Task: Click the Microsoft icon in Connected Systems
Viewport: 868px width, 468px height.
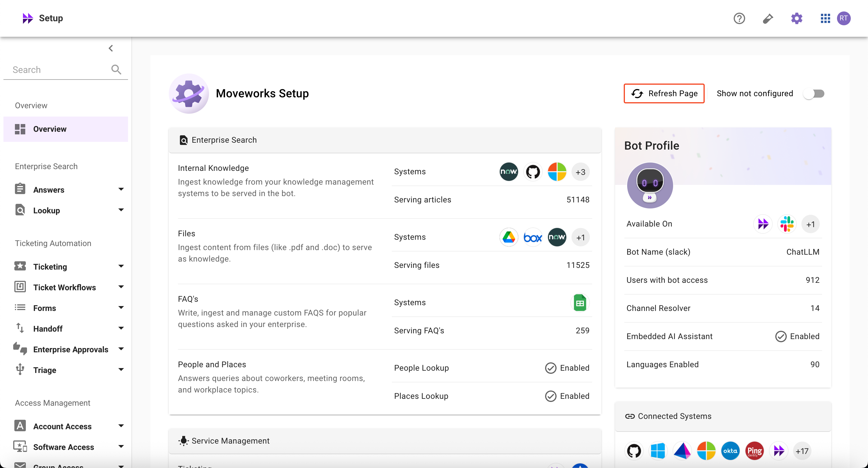Action: [x=706, y=451]
